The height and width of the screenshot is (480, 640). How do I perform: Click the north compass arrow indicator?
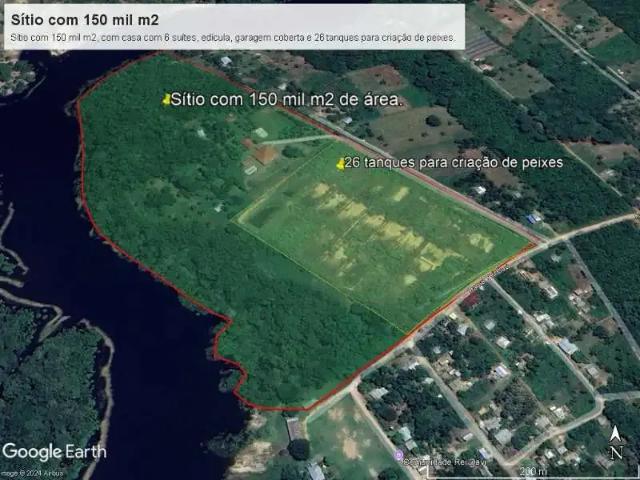click(618, 434)
